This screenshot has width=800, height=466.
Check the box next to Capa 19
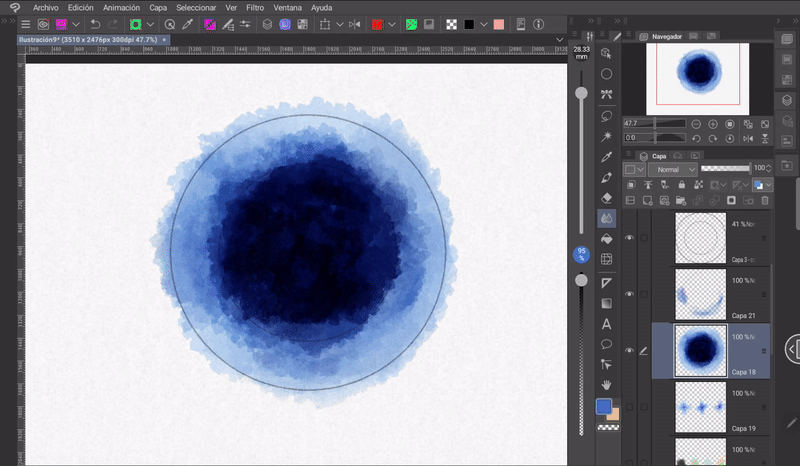[x=643, y=408]
